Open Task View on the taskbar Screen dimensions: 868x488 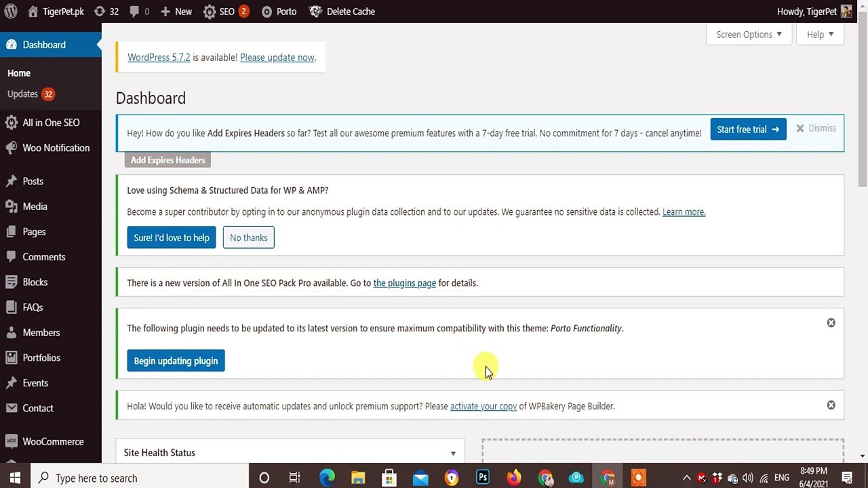(294, 478)
